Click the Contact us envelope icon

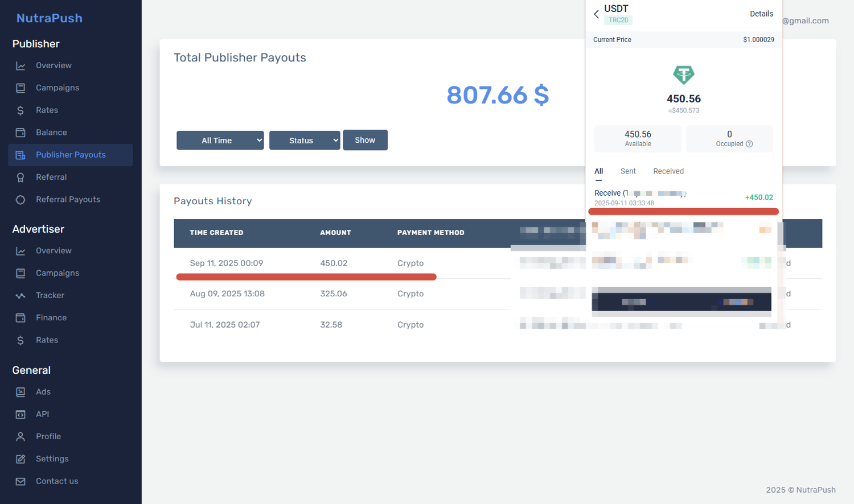[x=20, y=481]
